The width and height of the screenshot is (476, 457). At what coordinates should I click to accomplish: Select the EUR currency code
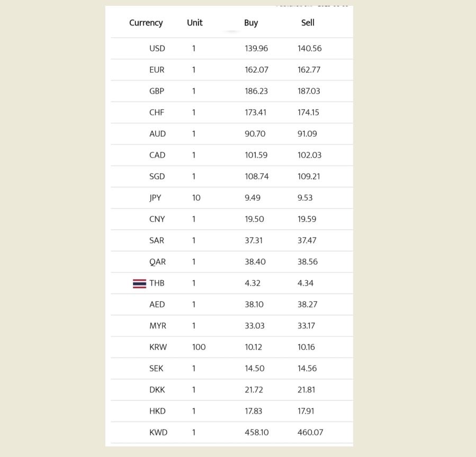(x=157, y=70)
